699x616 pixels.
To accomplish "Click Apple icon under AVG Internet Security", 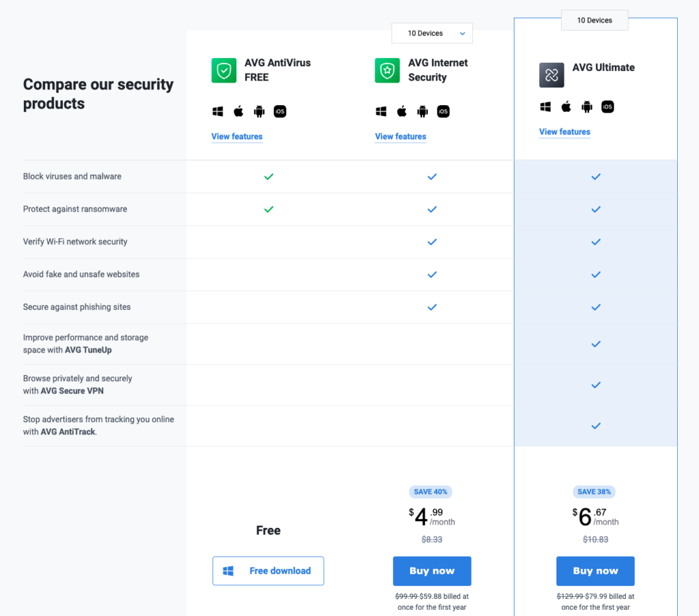I will coord(401,111).
